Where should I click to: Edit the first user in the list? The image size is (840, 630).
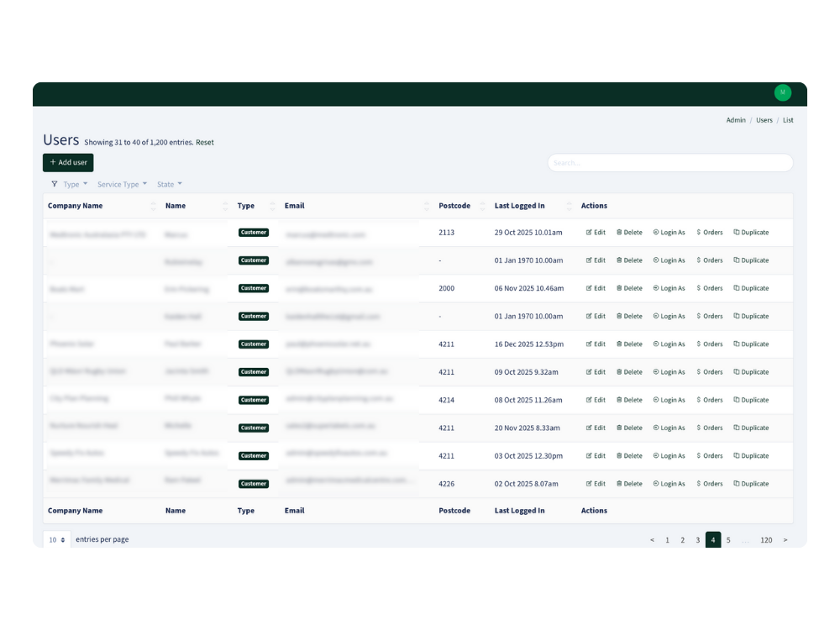(x=595, y=232)
